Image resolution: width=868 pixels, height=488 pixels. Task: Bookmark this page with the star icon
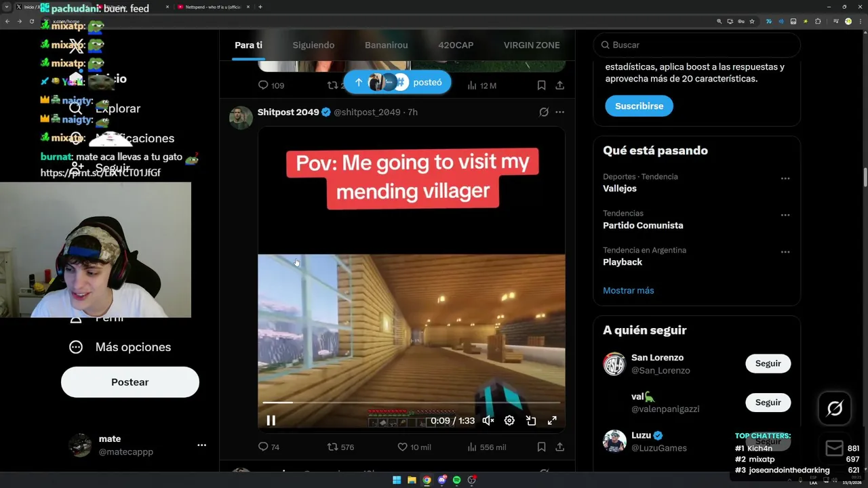[x=751, y=21]
